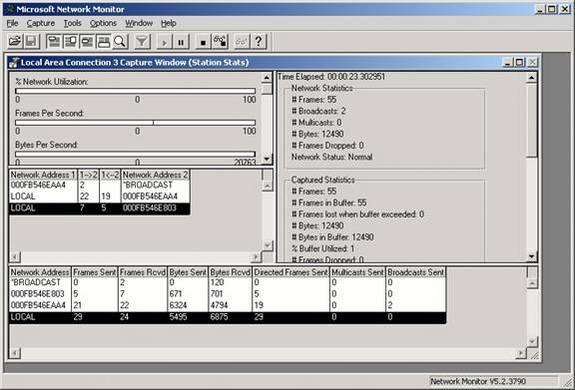Open the Help menu
This screenshot has height=390, width=575.
pos(168,23)
